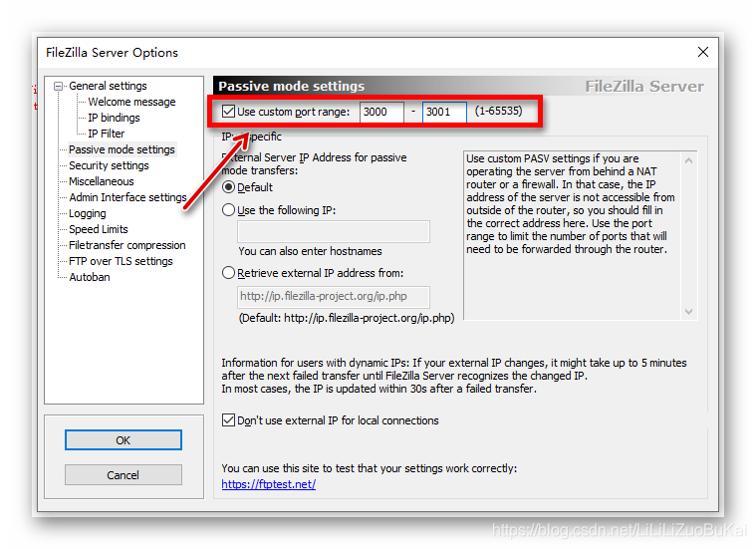The width and height of the screenshot is (756, 549).
Task: Open FTP over TLS settings
Action: (x=121, y=261)
